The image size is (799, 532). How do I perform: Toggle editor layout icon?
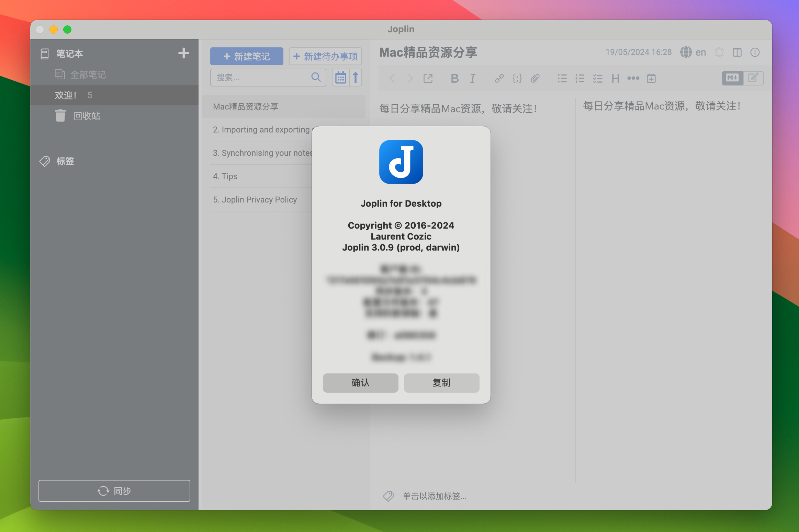(737, 52)
